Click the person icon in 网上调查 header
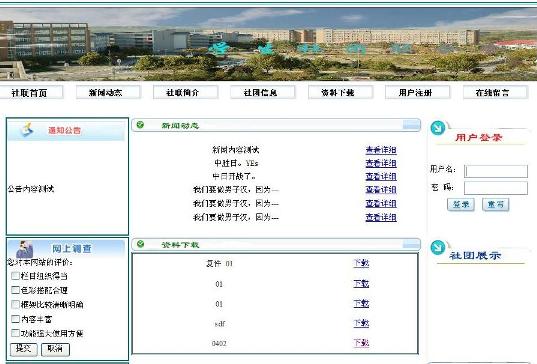The image size is (537, 364). click(24, 249)
